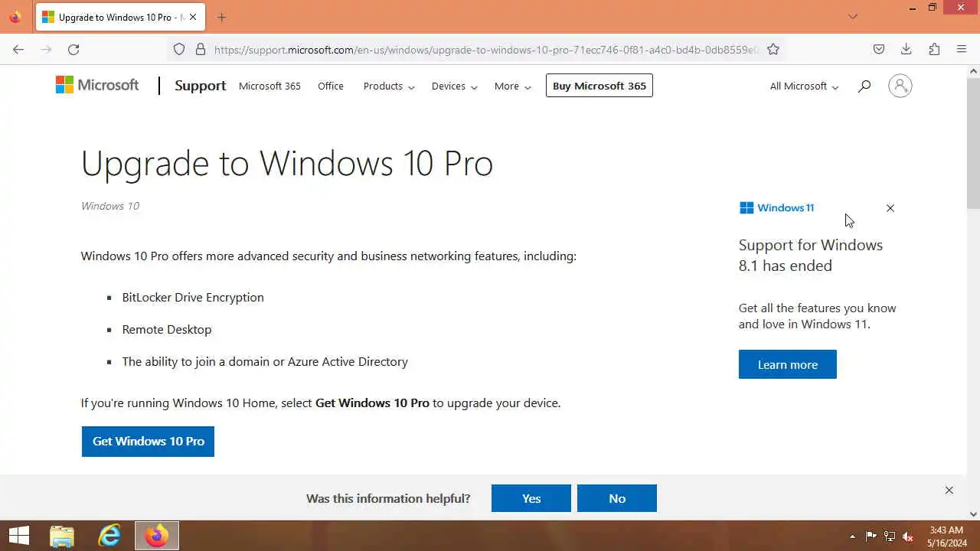Click the Get Windows 10 Pro button

pos(148,441)
